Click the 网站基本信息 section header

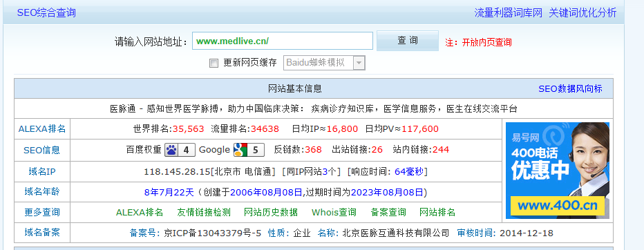point(295,88)
